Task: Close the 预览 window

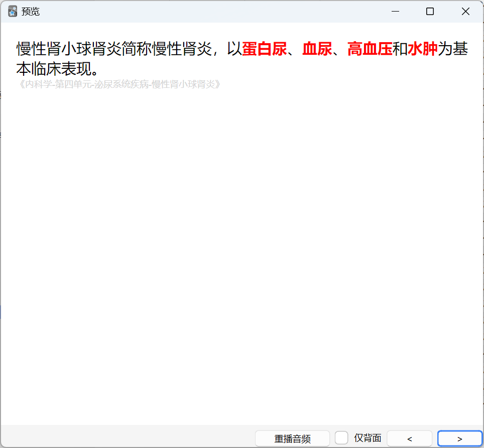Action: 465,12
